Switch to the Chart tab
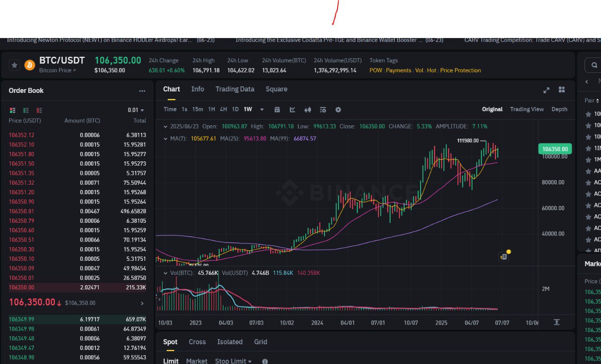The height and width of the screenshot is (364, 601). click(x=171, y=89)
